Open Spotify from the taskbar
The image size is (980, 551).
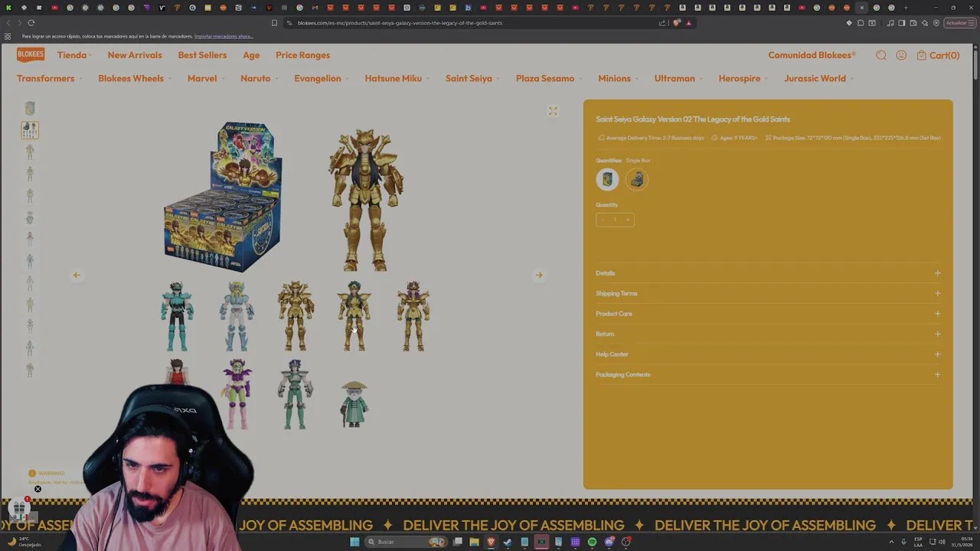point(592,542)
